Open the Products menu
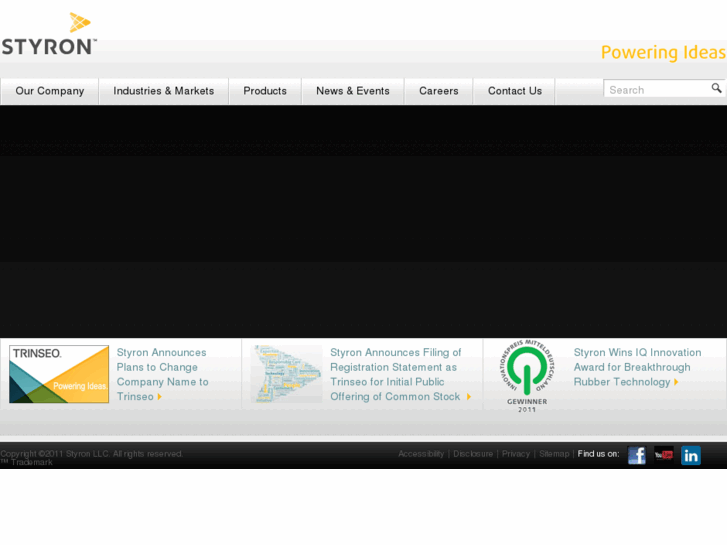 pos(265,91)
